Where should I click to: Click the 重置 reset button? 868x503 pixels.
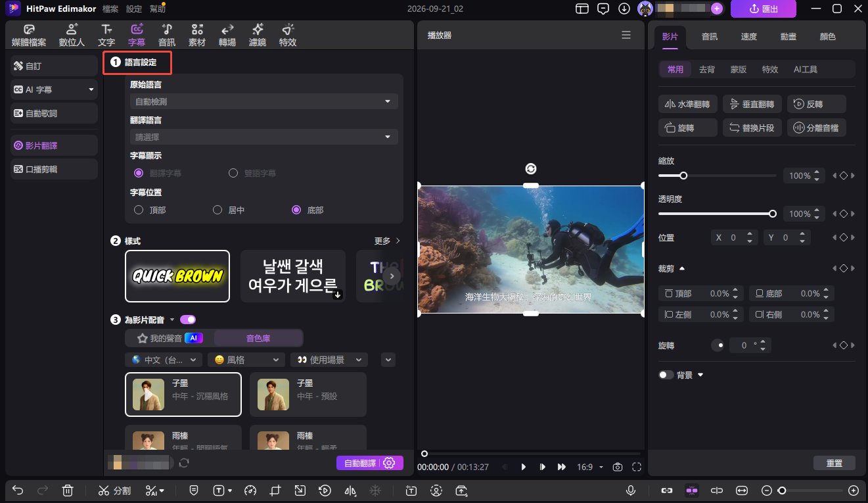(x=834, y=463)
